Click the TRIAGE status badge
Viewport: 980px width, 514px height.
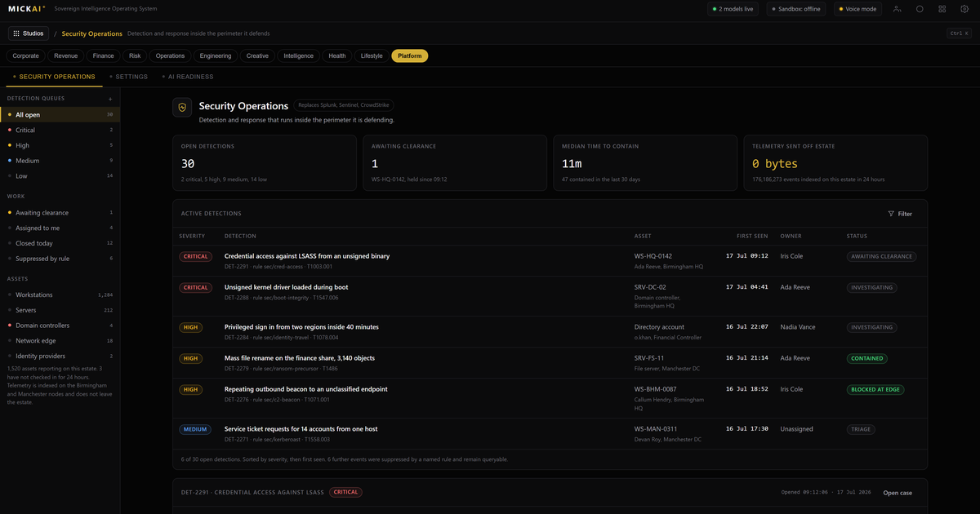(860, 429)
